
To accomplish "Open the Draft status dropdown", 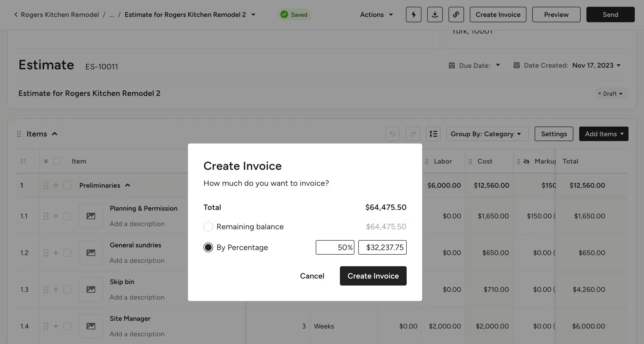I will point(611,94).
